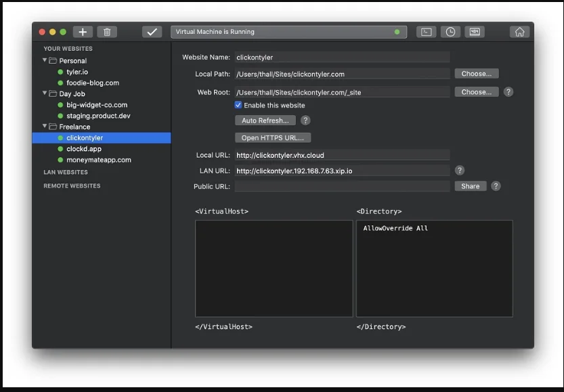
Task: Click help icon beside Share button
Action: pyautogui.click(x=496, y=186)
